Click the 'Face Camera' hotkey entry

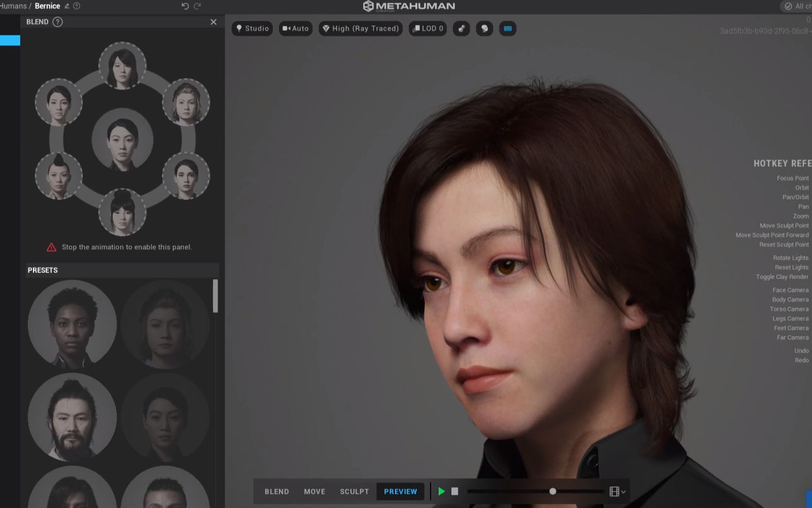pos(791,290)
